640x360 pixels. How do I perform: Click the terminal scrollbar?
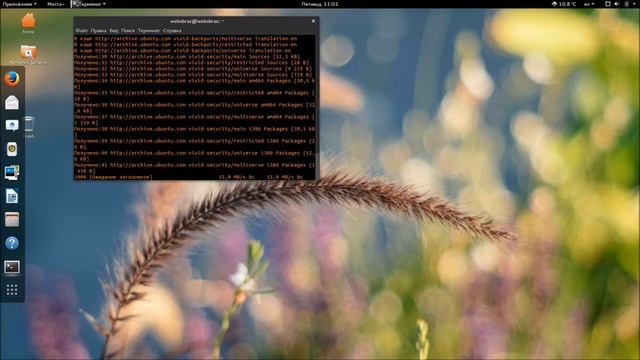coord(317,107)
